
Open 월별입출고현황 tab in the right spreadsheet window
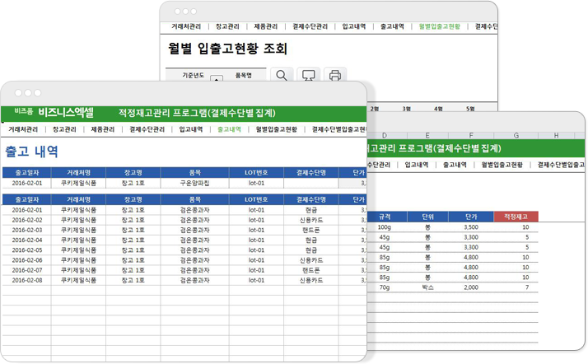coord(502,165)
